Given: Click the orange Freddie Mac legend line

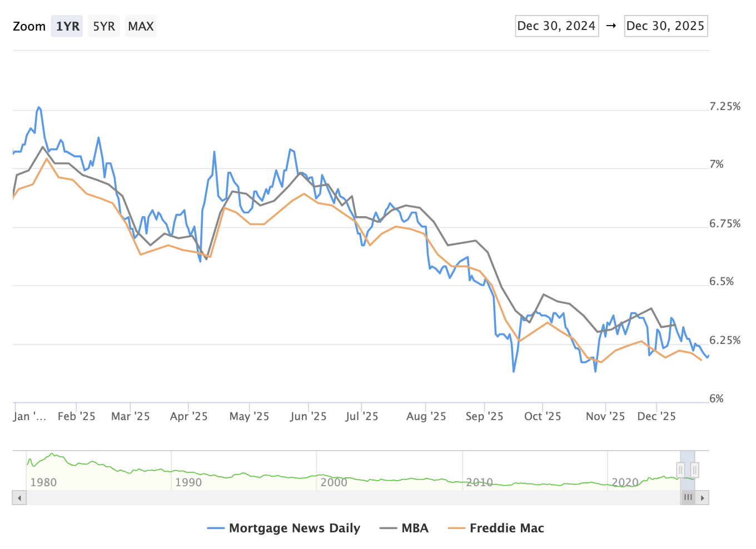Looking at the screenshot, I should click(x=456, y=528).
